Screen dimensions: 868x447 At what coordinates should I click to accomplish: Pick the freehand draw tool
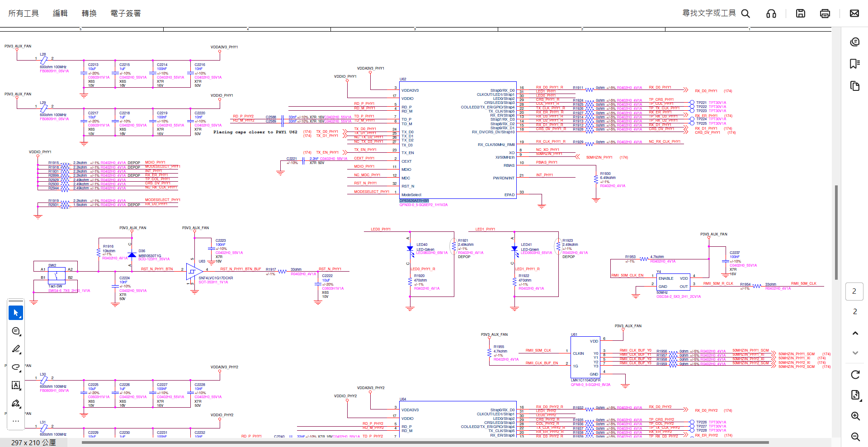[x=16, y=367]
